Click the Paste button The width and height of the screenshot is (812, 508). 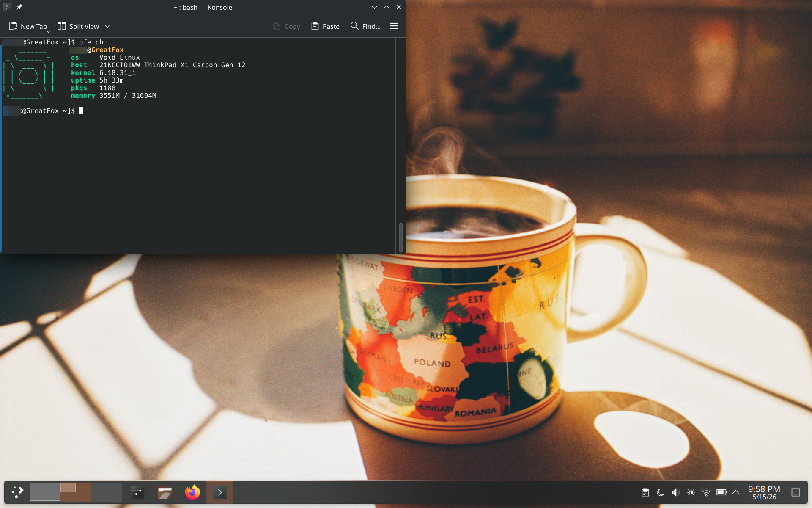pos(325,26)
